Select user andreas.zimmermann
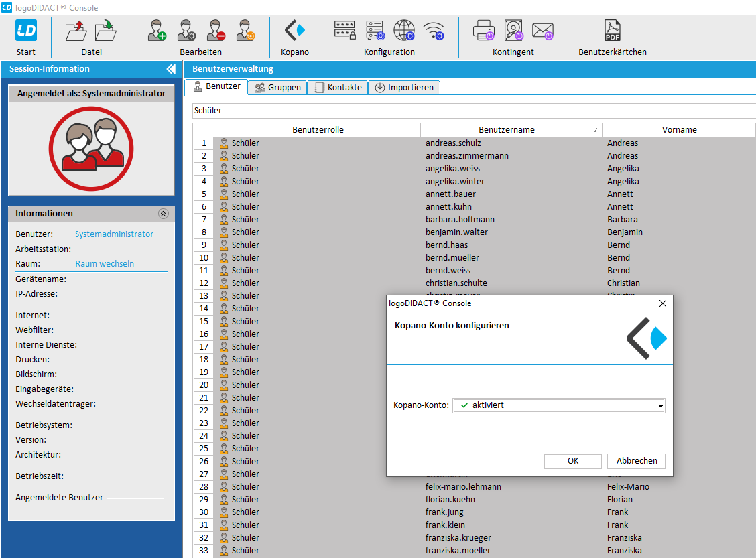756x558 pixels. [x=466, y=155]
